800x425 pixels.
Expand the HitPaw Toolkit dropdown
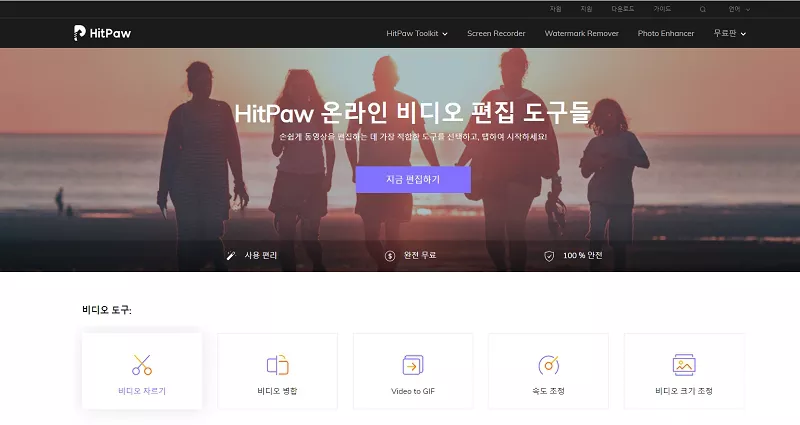(417, 33)
